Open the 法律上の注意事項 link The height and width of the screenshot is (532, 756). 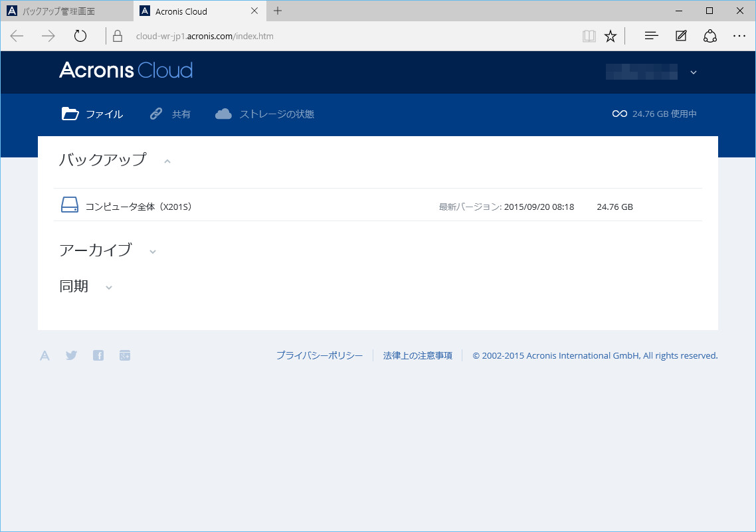418,355
